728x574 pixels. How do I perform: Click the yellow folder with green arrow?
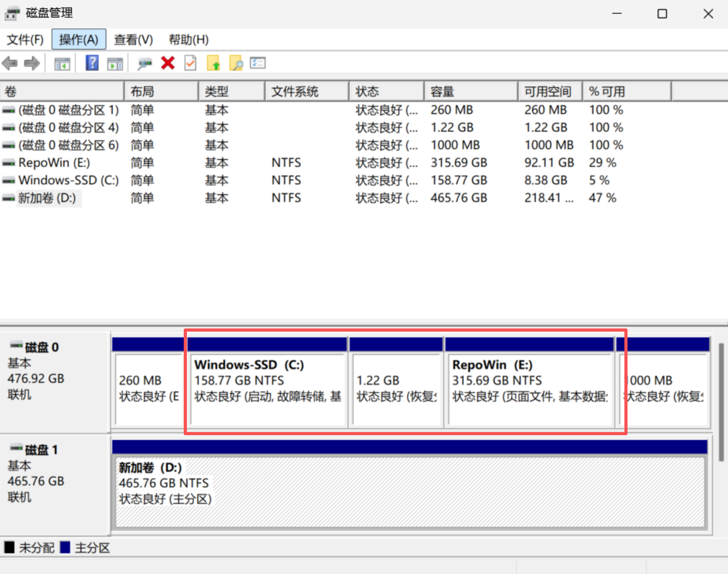tap(213, 63)
